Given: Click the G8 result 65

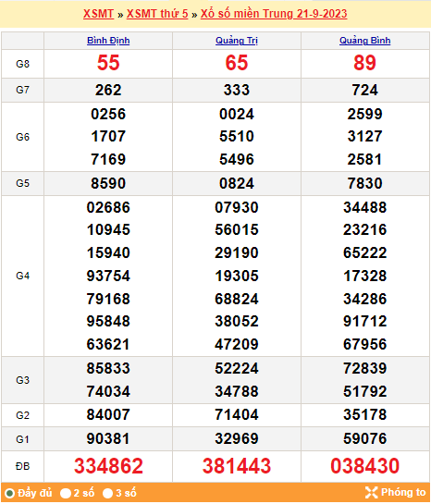Looking at the screenshot, I should point(237,63).
